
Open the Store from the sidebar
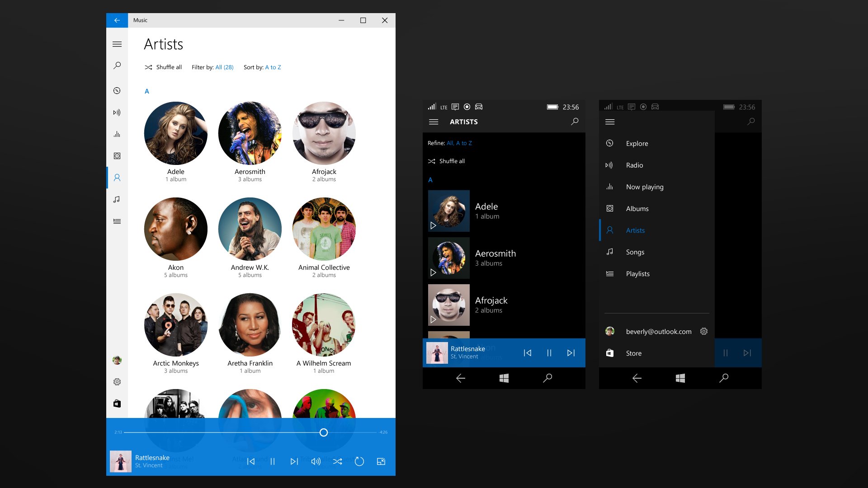click(x=117, y=404)
